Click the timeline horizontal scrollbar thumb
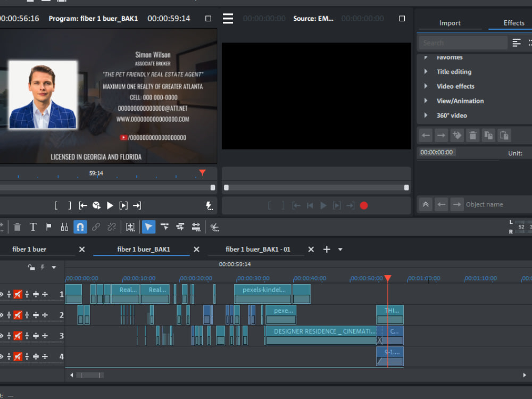 90,375
